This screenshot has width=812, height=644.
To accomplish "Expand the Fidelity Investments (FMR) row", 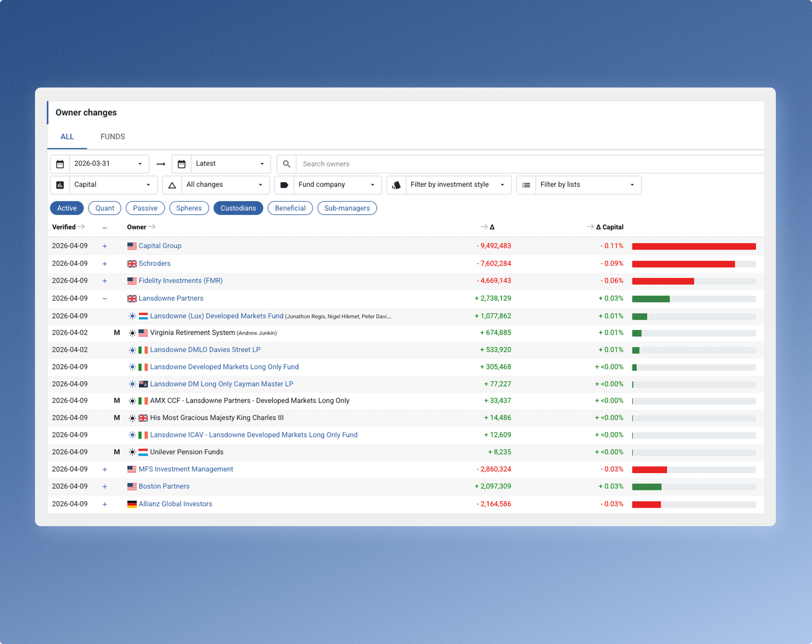I will (x=105, y=281).
